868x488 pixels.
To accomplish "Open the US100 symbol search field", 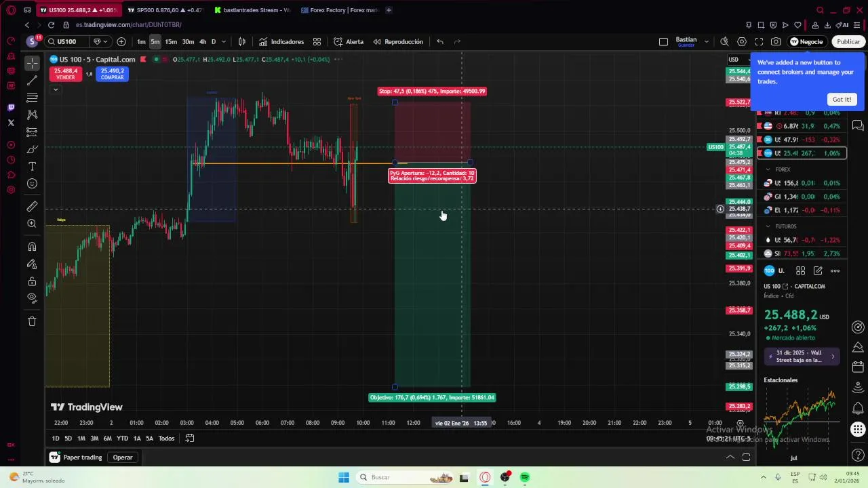I will (68, 41).
